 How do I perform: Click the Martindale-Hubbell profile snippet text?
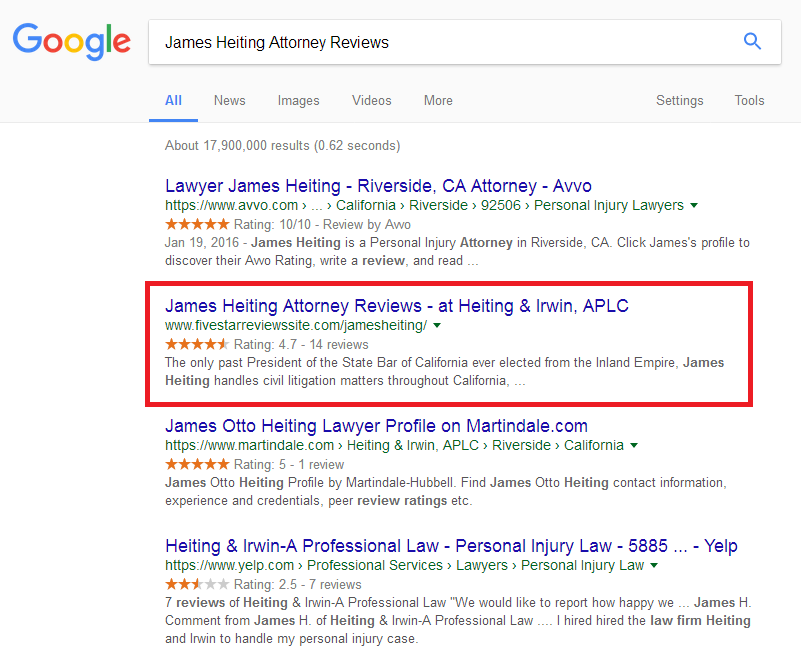click(445, 491)
